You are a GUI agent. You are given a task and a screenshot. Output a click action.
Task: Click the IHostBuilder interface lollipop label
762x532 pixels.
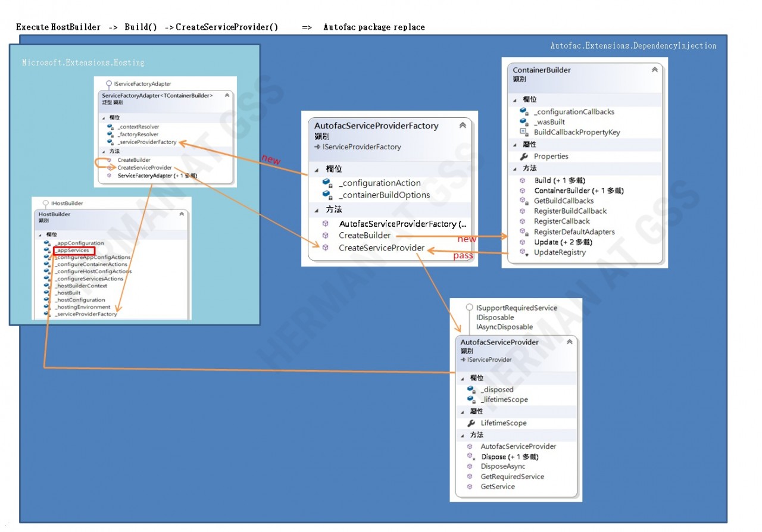click(67, 204)
